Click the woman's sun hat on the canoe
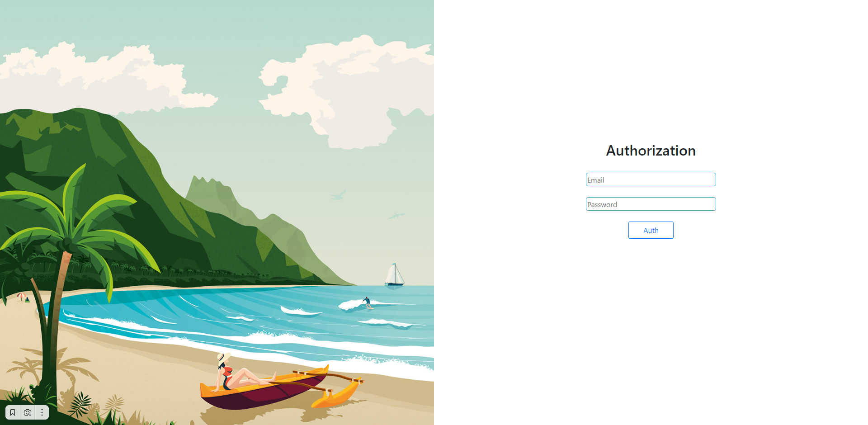The image size is (868, 425). 223,359
